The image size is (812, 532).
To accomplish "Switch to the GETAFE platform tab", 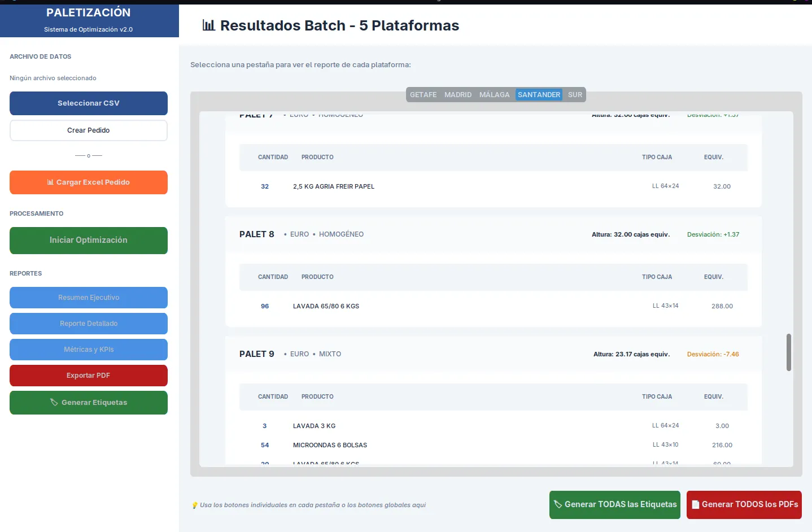I will pyautogui.click(x=423, y=94).
